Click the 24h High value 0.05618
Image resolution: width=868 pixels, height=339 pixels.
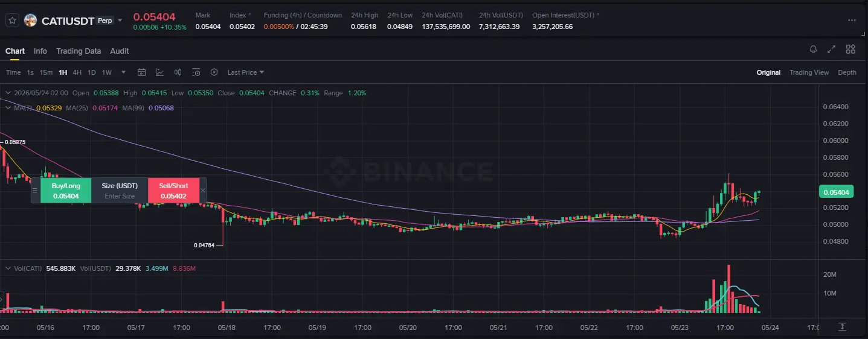[364, 27]
